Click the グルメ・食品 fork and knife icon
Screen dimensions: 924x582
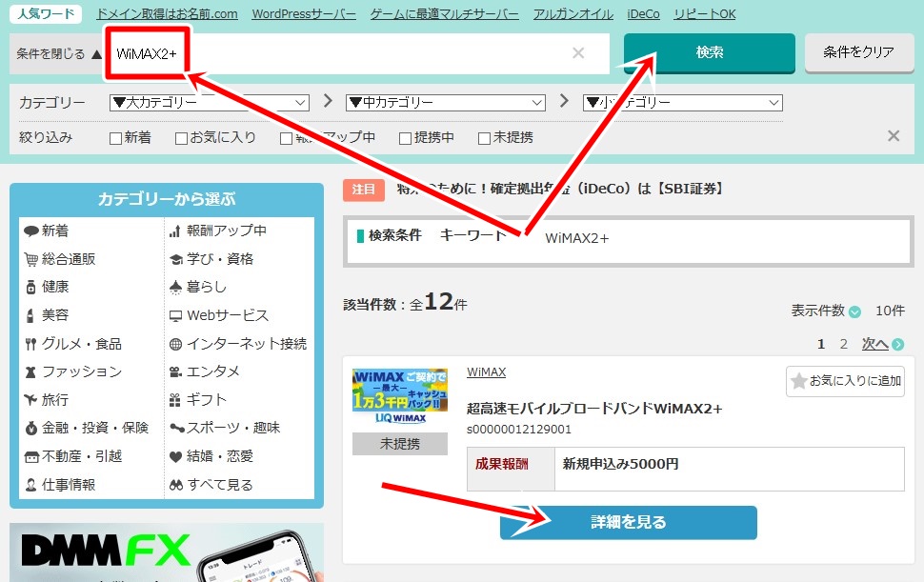click(x=31, y=344)
